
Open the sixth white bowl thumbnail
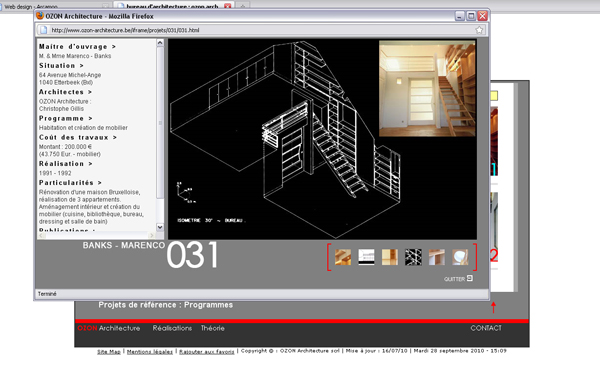pos(460,257)
